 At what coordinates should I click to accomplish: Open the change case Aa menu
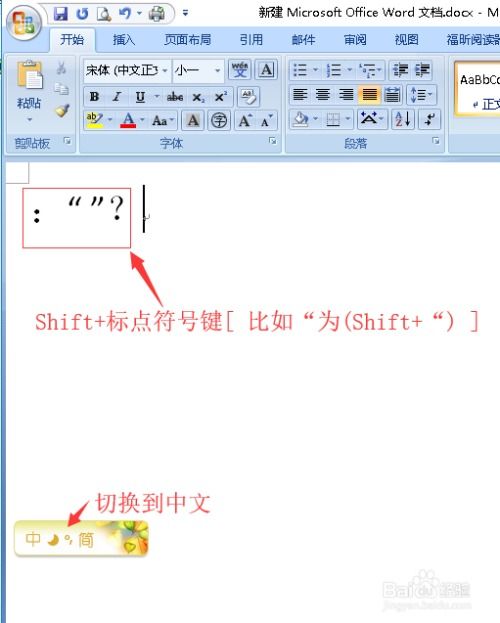163,120
